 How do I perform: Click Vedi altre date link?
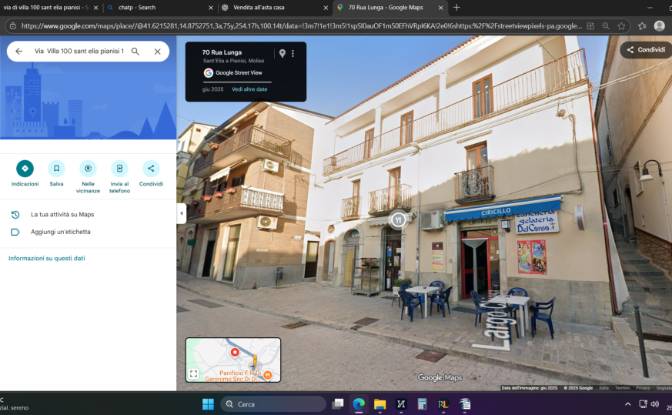point(249,89)
